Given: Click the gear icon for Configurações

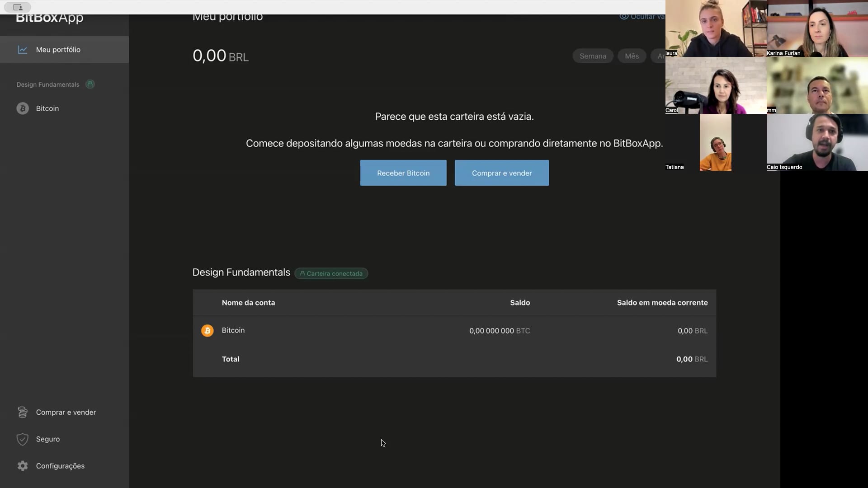Looking at the screenshot, I should click(x=23, y=466).
